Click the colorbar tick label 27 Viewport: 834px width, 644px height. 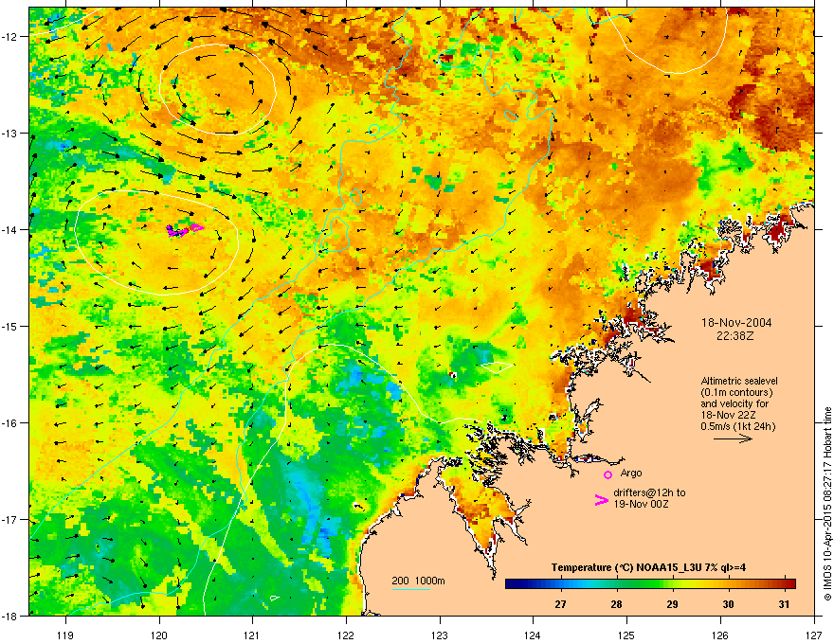560,604
